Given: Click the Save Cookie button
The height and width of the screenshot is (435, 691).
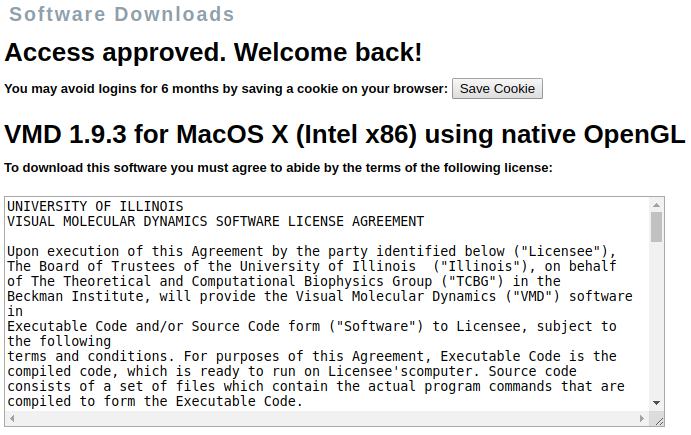Looking at the screenshot, I should [x=497, y=89].
